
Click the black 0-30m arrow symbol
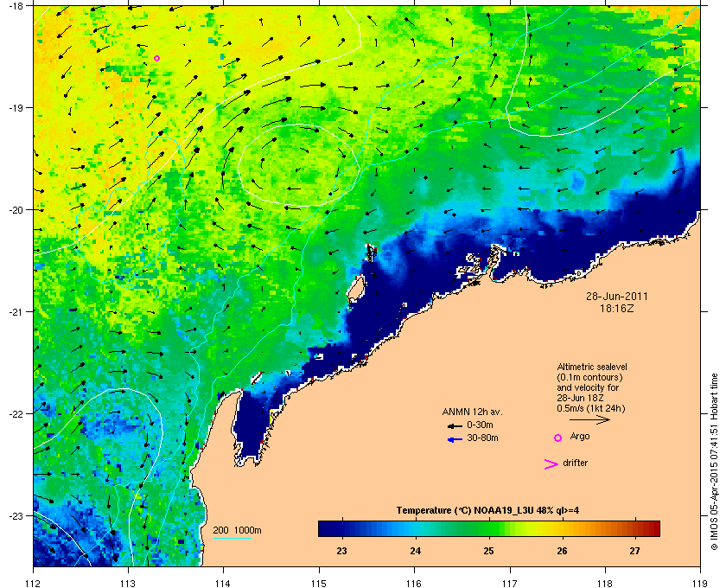(455, 425)
